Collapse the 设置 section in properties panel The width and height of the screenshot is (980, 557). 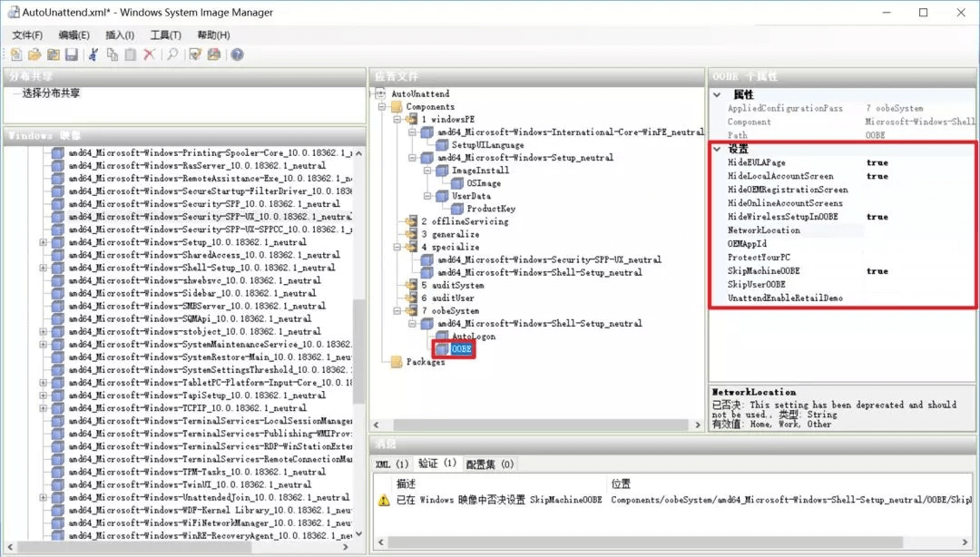[717, 149]
